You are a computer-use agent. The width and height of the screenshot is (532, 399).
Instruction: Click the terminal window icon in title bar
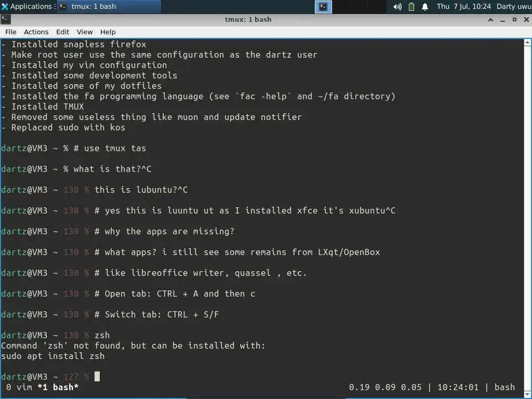[x=5, y=19]
